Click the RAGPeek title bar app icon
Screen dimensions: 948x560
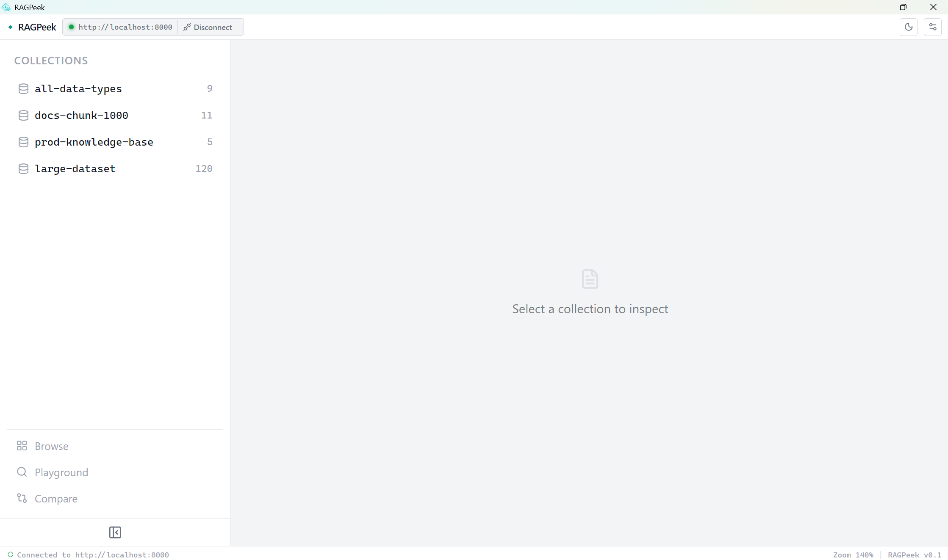point(6,7)
